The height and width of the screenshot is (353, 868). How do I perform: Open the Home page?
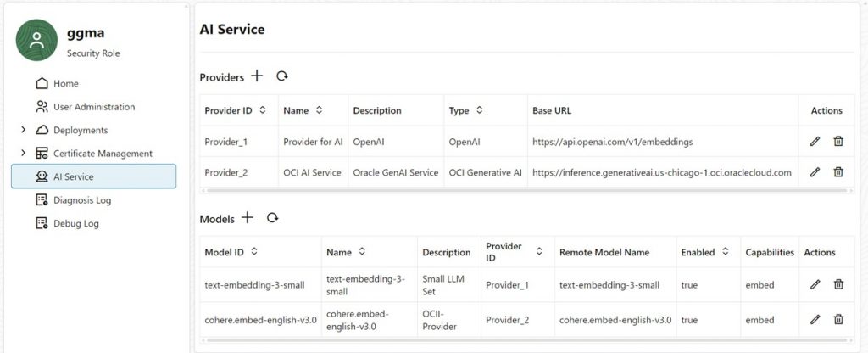click(65, 83)
